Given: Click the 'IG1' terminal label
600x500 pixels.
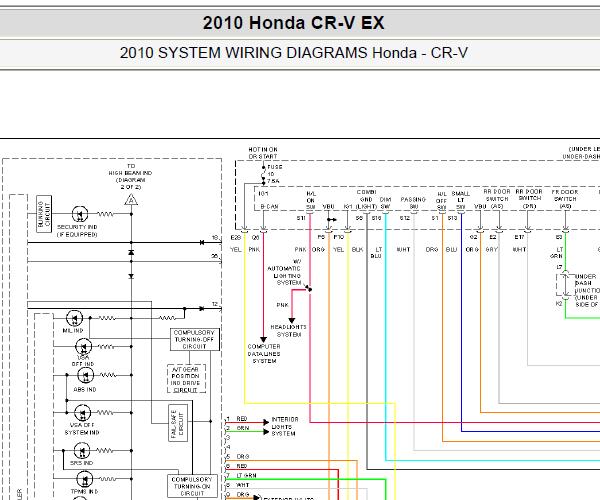Looking at the screenshot, I should tap(263, 194).
